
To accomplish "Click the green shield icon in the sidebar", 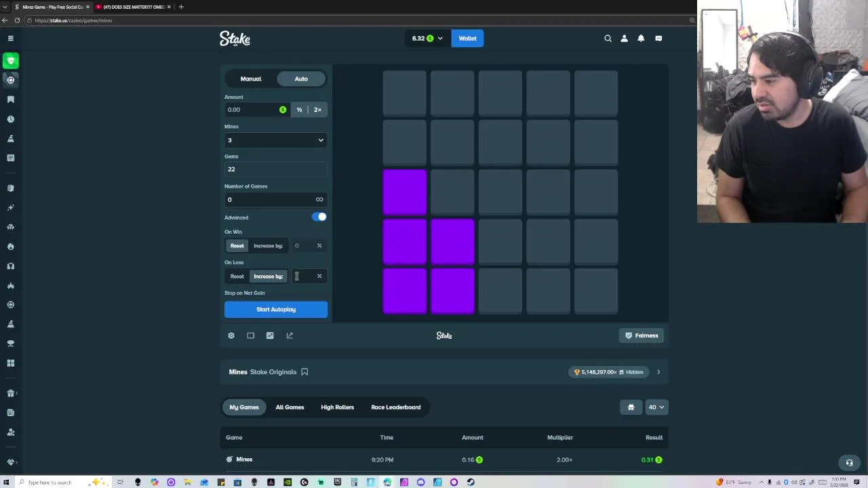I will [x=11, y=61].
